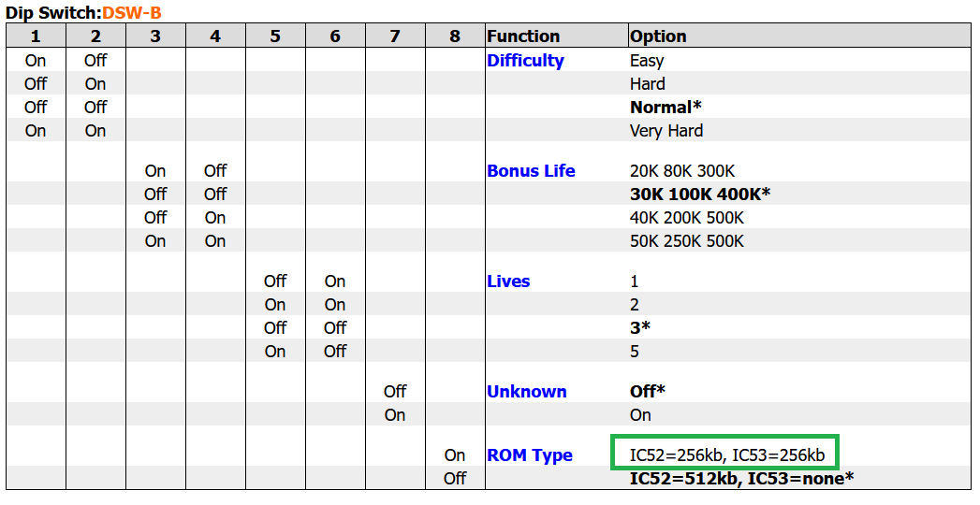Click the bold 30K 100K 400K* option

click(700, 194)
